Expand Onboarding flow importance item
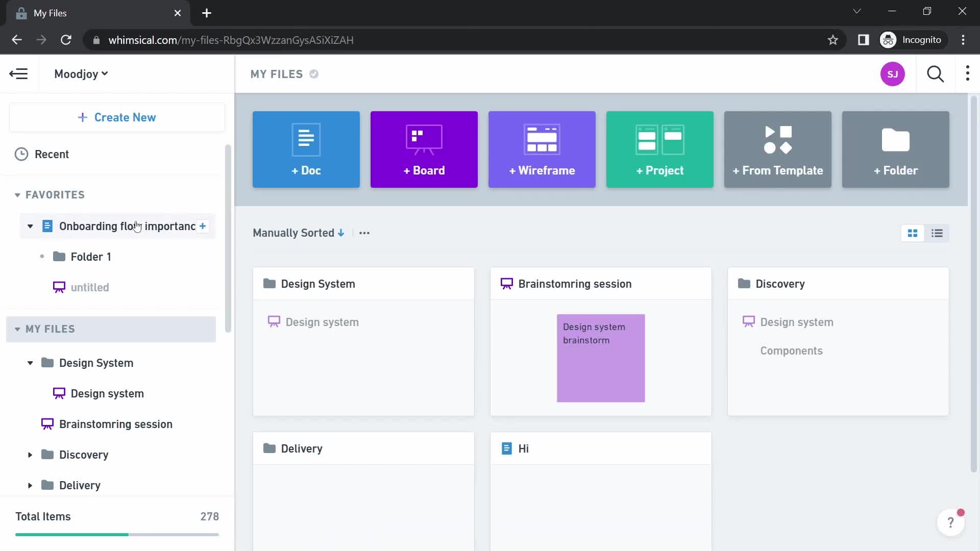980x551 pixels. [30, 226]
